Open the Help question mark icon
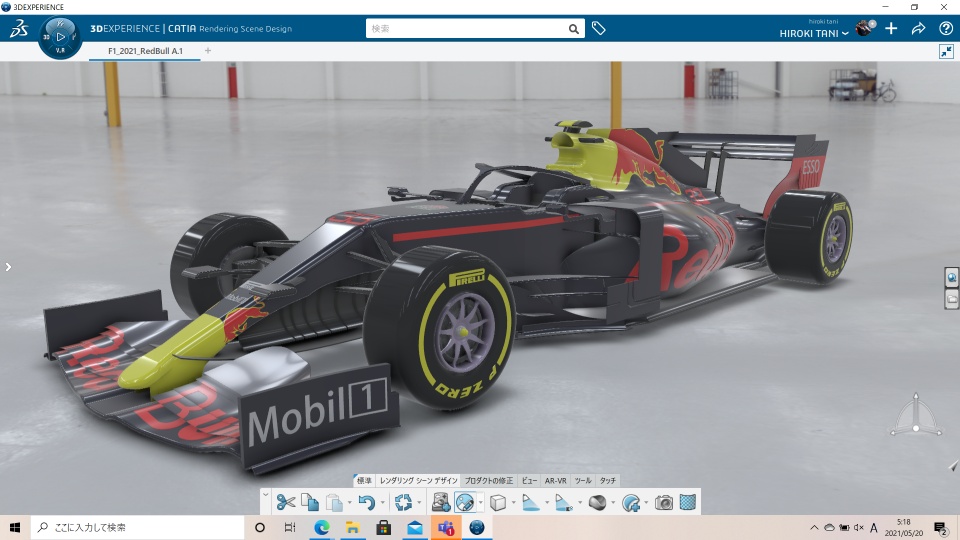Screen dimensions: 960x540 click(x=945, y=28)
